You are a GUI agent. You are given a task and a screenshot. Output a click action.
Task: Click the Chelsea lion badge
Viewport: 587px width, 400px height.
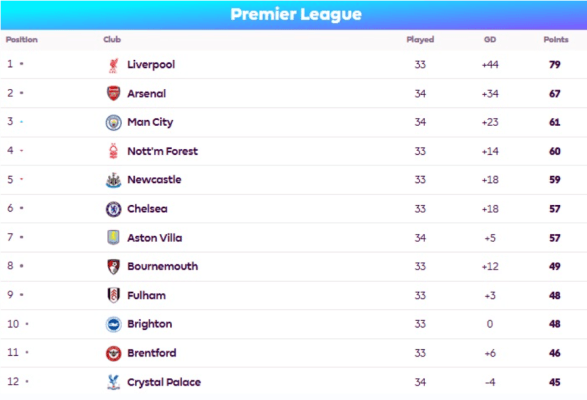click(113, 209)
